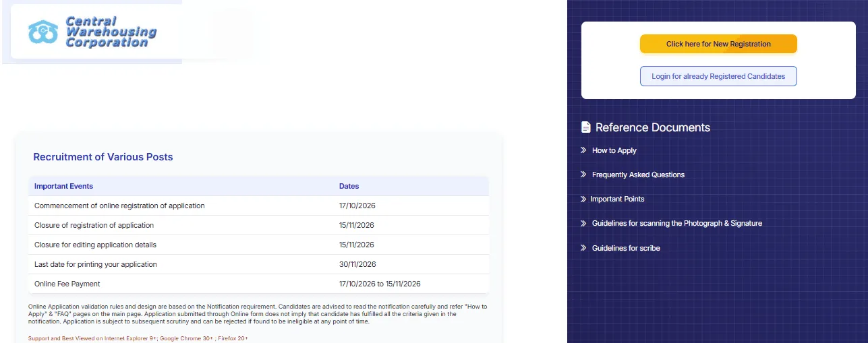The image size is (868, 343).
Task: Open the Guidelines for scribe link
Action: coord(626,248)
